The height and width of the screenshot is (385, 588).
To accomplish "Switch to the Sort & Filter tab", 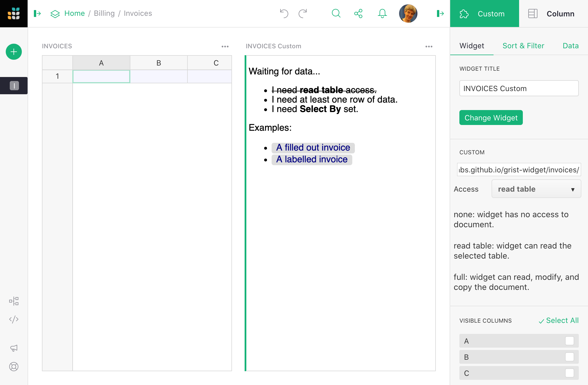I will click(523, 46).
